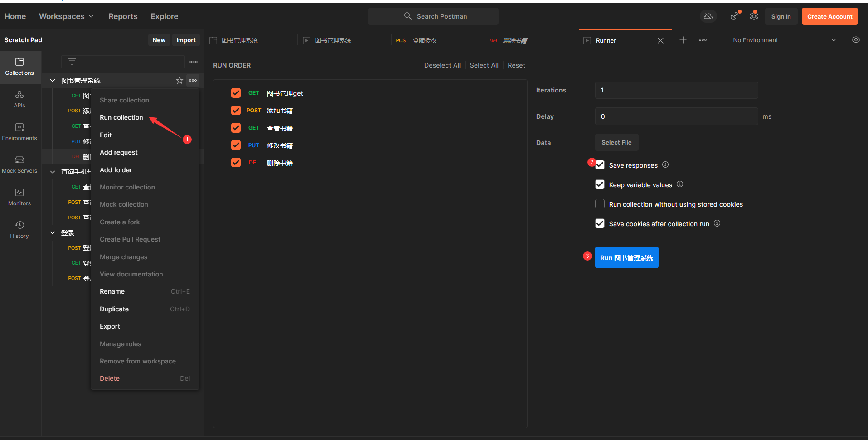Click the satellite capture requests icon
This screenshot has height=440, width=868.
(734, 16)
